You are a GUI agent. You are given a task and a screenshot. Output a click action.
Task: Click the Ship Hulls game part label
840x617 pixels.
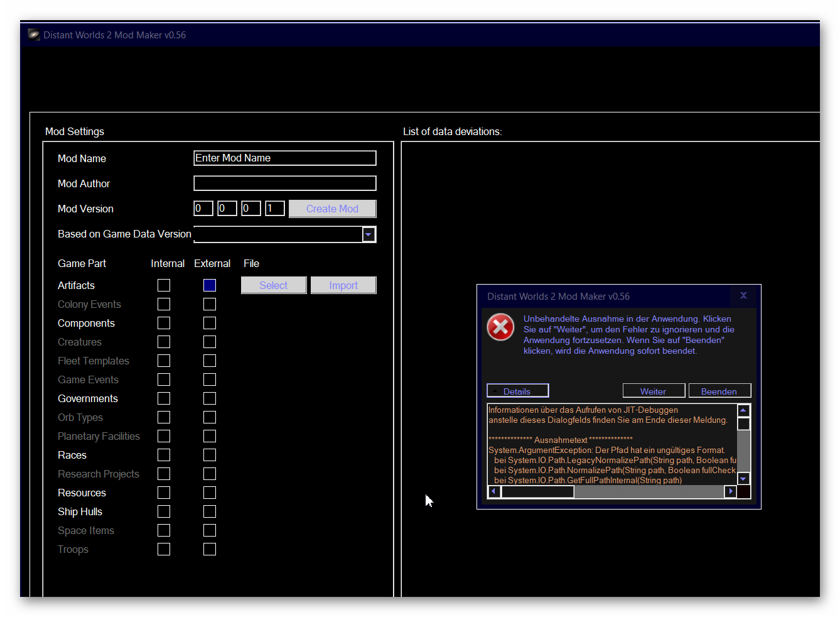(x=80, y=511)
